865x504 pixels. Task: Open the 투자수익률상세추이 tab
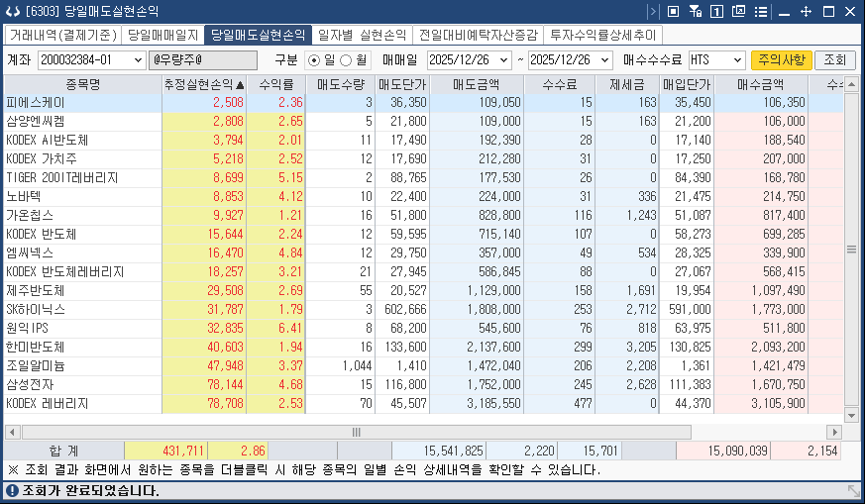603,35
